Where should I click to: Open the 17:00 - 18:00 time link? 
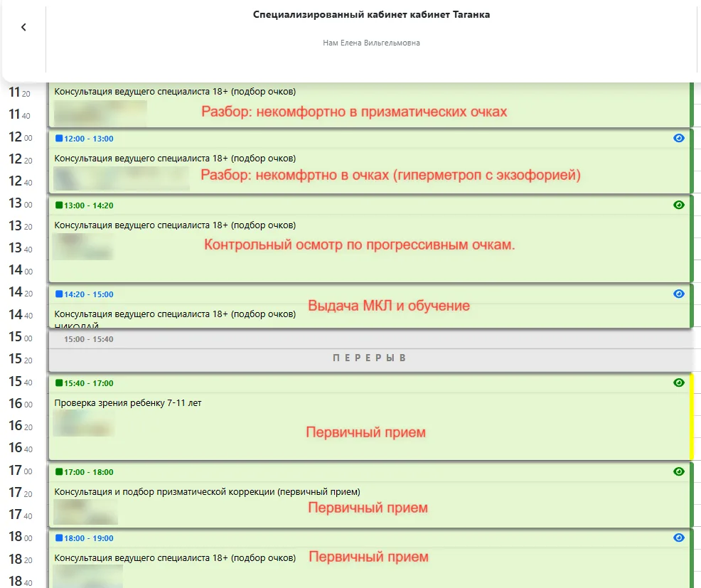point(89,472)
